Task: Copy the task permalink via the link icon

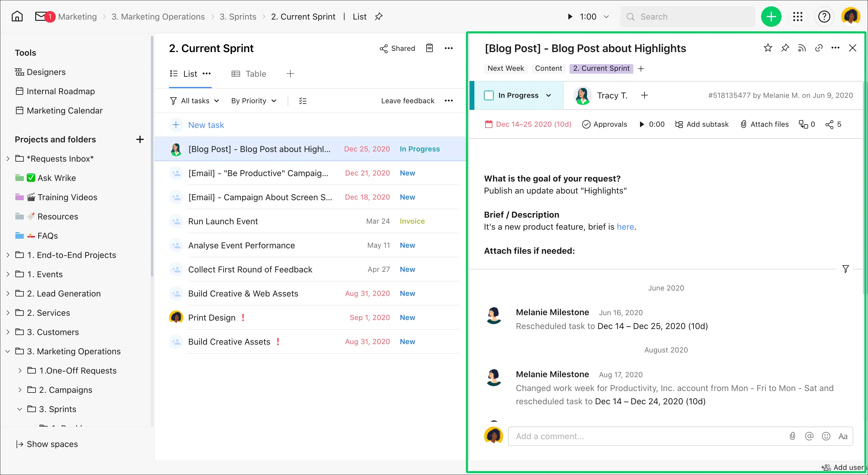Action: click(819, 48)
